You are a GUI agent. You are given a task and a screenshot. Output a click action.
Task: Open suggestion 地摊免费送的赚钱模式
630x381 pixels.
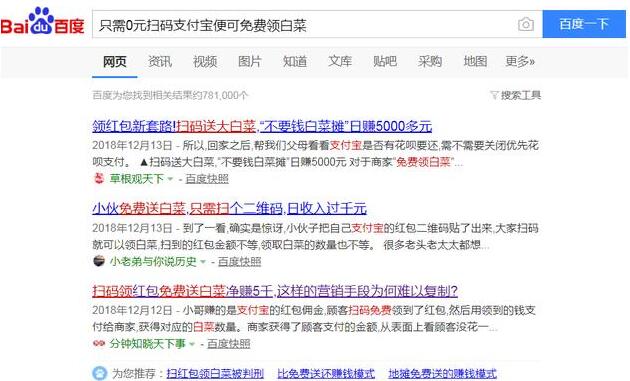coord(442,373)
